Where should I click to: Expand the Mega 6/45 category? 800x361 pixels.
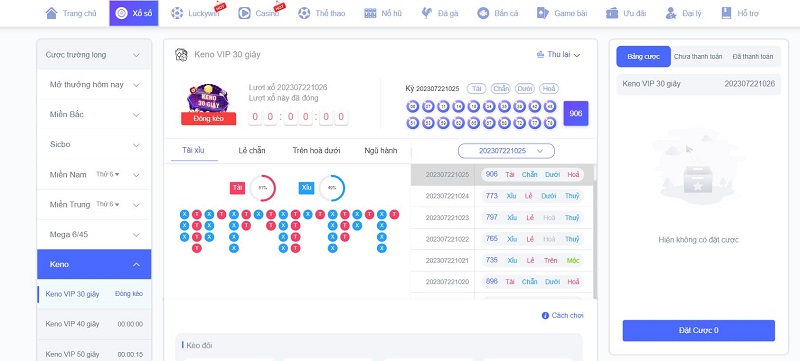pos(94,235)
